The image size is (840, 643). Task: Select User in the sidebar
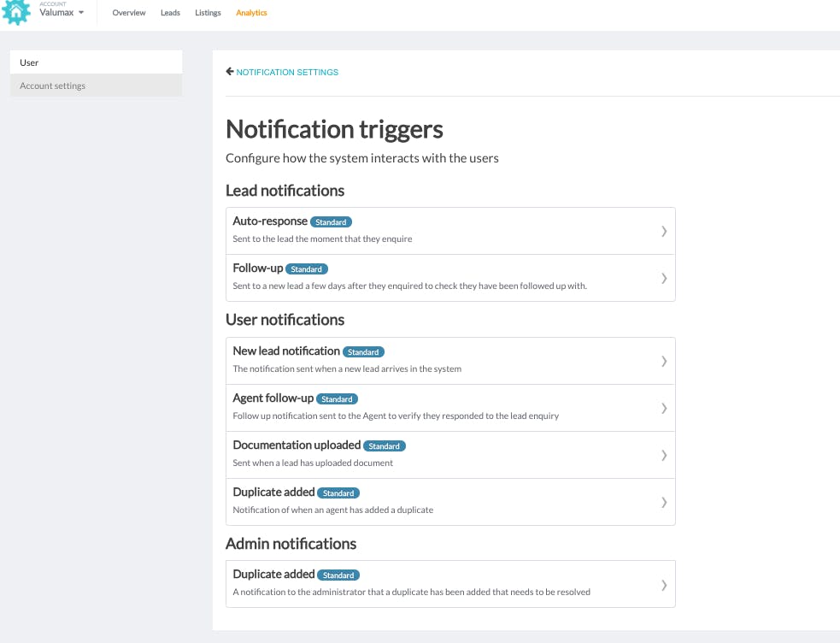pyautogui.click(x=96, y=62)
